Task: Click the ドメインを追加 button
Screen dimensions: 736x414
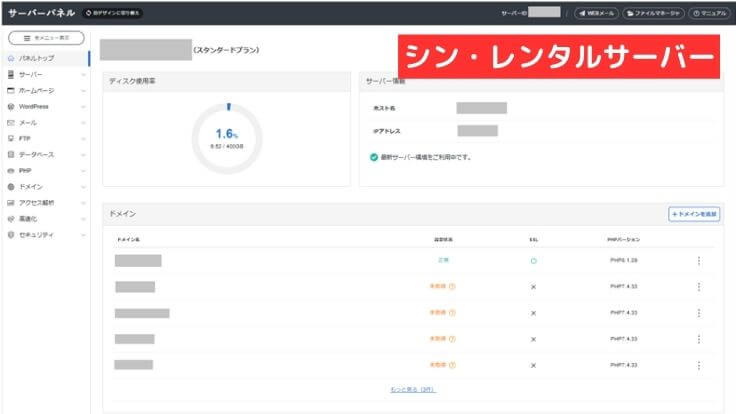Action: pyautogui.click(x=694, y=214)
